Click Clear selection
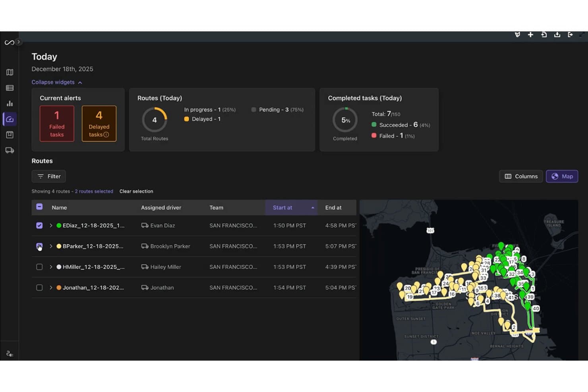This screenshot has width=588, height=392. 136,191
